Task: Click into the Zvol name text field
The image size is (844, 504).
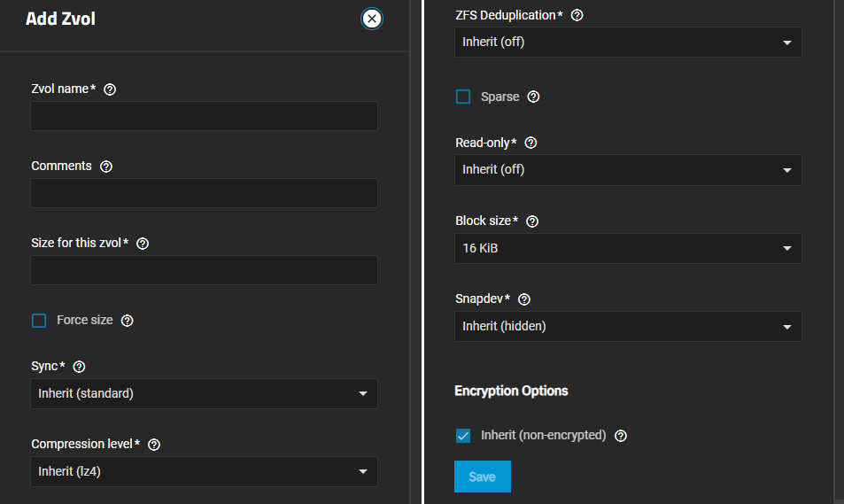Action: (x=204, y=116)
